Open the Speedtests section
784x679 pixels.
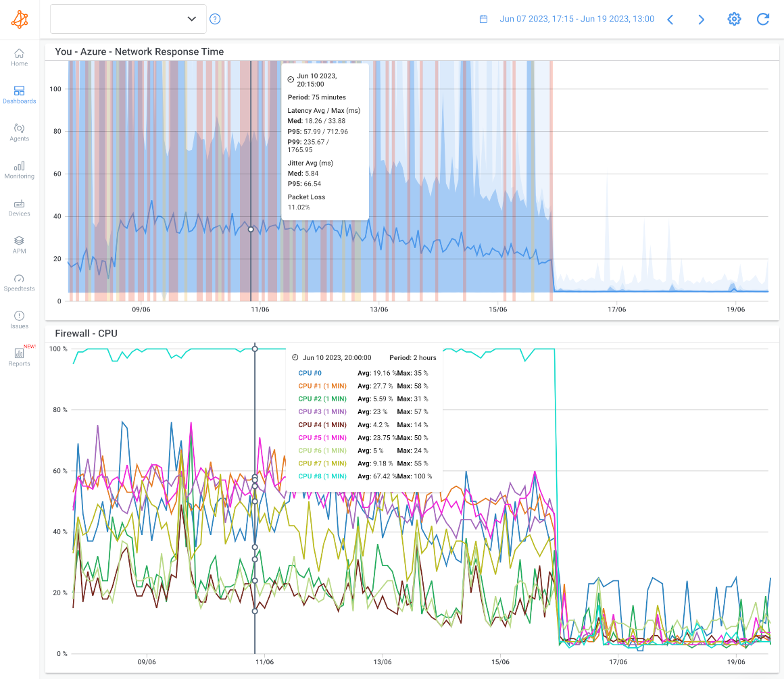click(x=19, y=282)
